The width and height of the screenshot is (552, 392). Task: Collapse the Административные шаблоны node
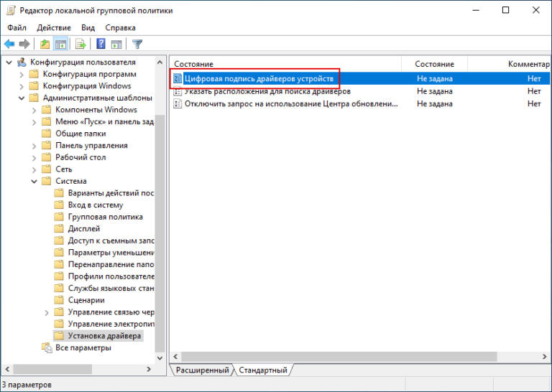pyautogui.click(x=21, y=98)
